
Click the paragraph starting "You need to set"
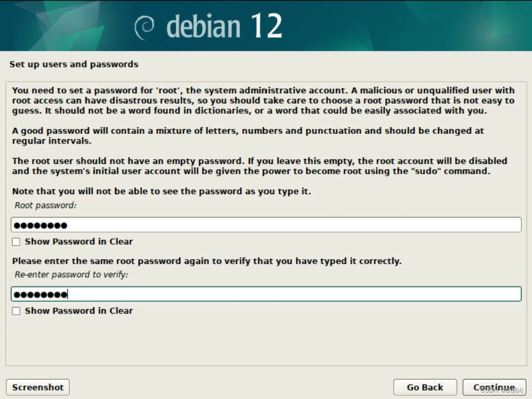point(263,101)
